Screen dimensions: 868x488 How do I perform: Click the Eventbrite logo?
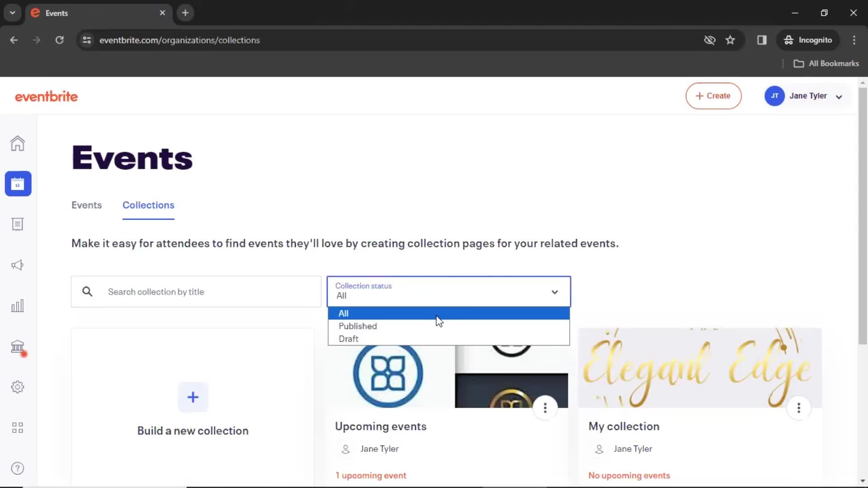[x=46, y=96]
